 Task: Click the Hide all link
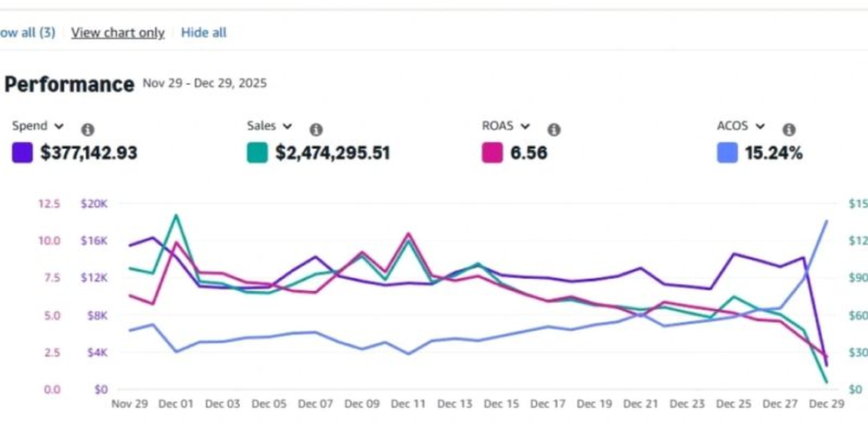pos(204,33)
